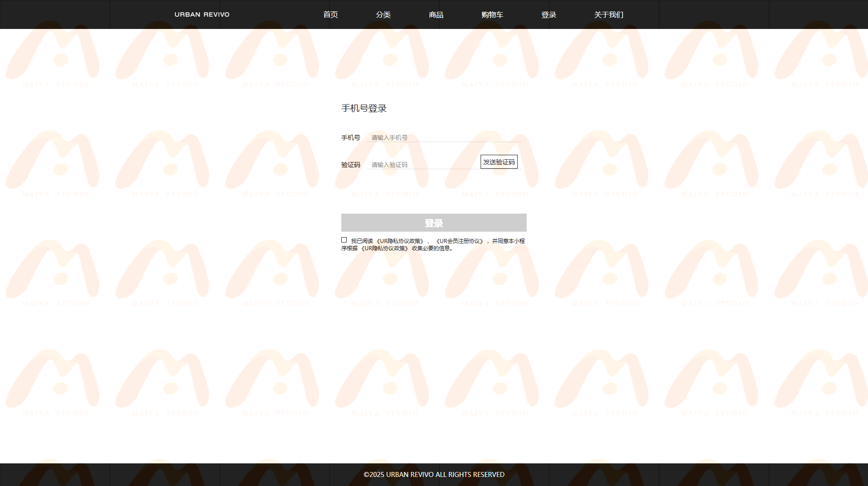Click the 收集必要的信息 agreement text
This screenshot has height=486, width=868.
(432, 248)
